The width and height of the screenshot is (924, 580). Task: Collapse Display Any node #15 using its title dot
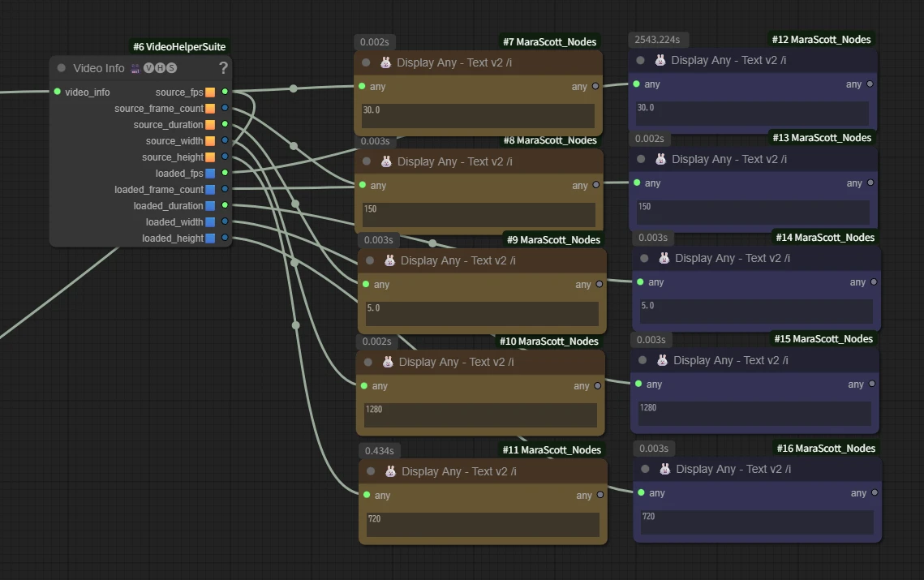[643, 360]
